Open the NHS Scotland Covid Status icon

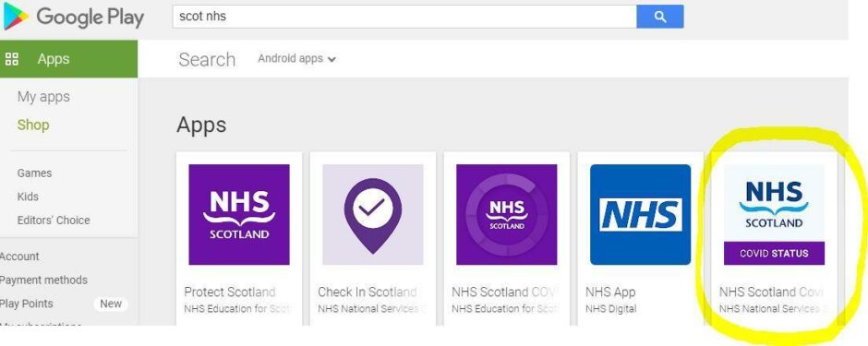(774, 214)
